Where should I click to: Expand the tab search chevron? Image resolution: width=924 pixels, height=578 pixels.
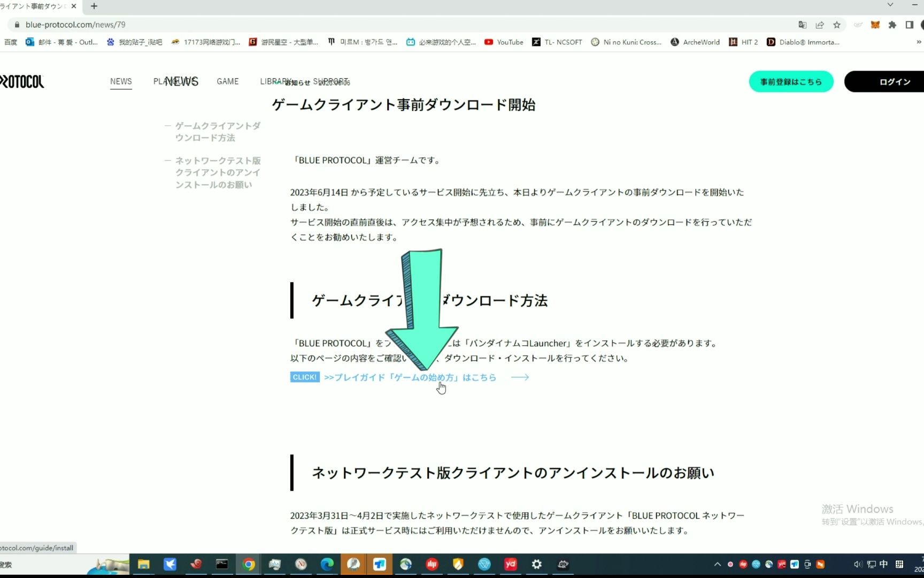[x=890, y=5]
